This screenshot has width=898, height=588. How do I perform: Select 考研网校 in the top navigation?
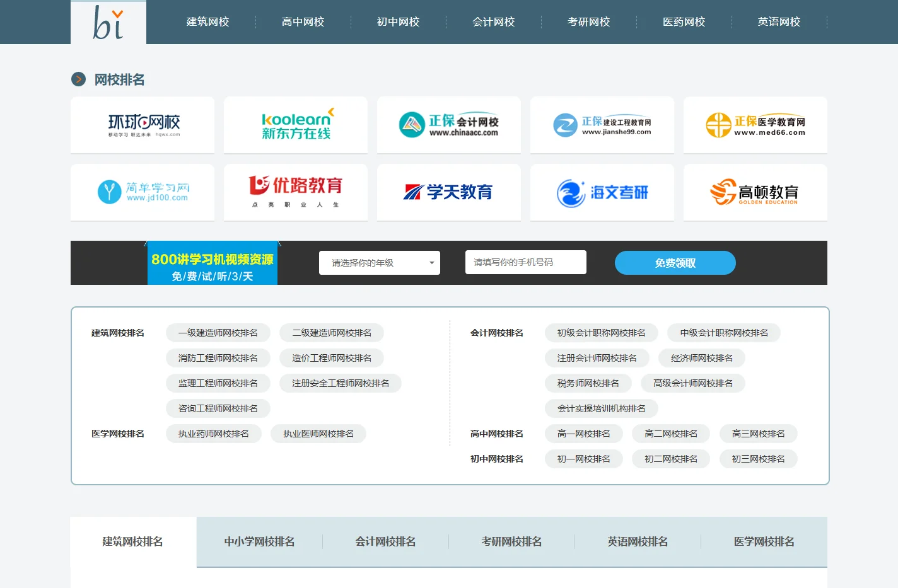pos(589,22)
